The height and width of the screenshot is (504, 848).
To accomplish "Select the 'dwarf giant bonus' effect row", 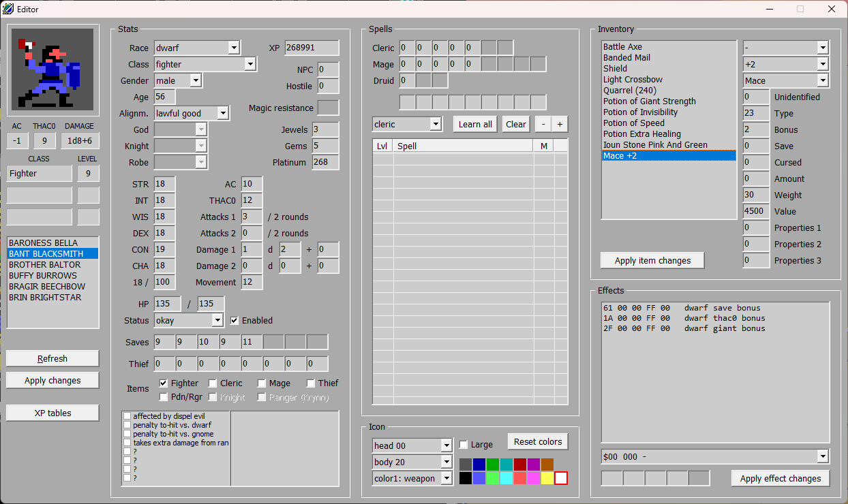I will pyautogui.click(x=715, y=328).
